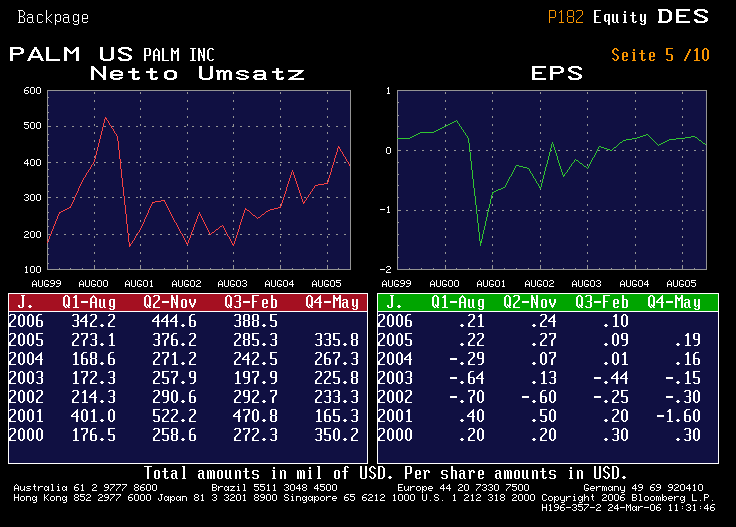Click EPS value -.64 for 2003
736x527 pixels.
(x=467, y=378)
